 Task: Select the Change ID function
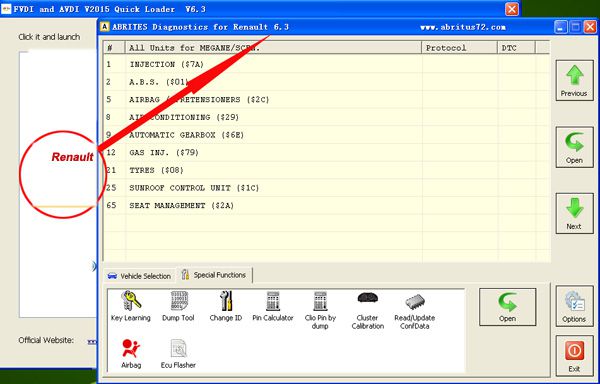(x=226, y=306)
